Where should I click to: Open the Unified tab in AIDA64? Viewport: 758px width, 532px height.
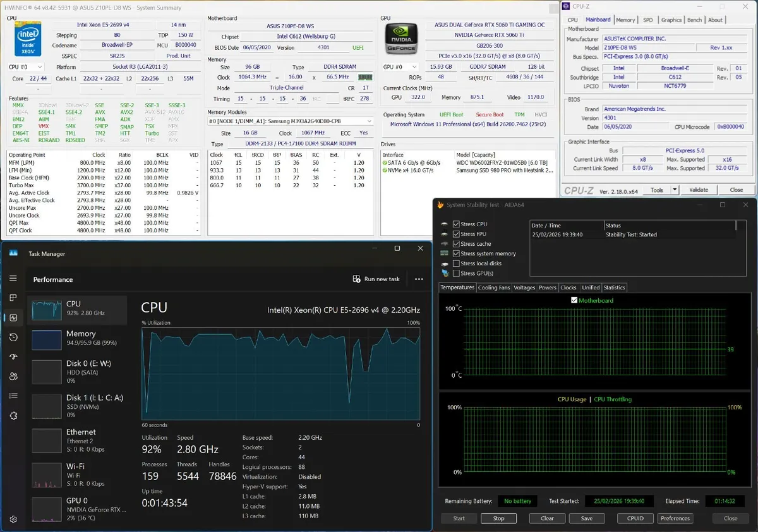click(591, 287)
